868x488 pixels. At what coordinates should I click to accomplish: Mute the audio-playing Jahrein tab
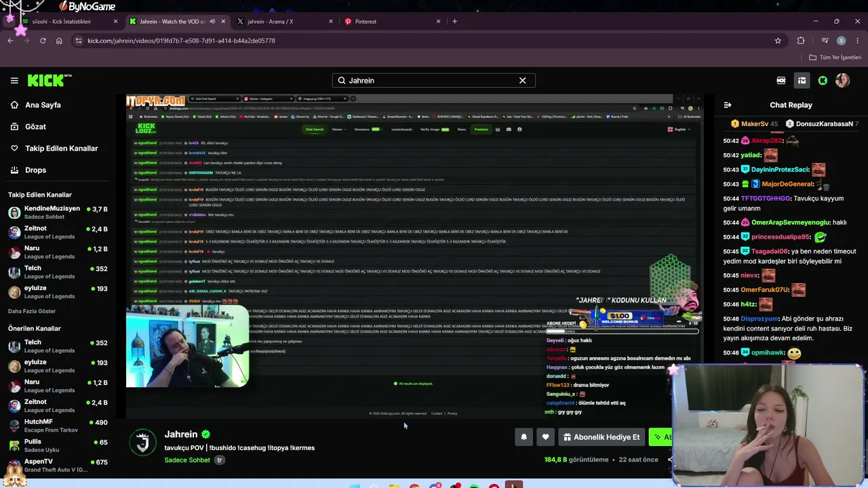pos(212,22)
